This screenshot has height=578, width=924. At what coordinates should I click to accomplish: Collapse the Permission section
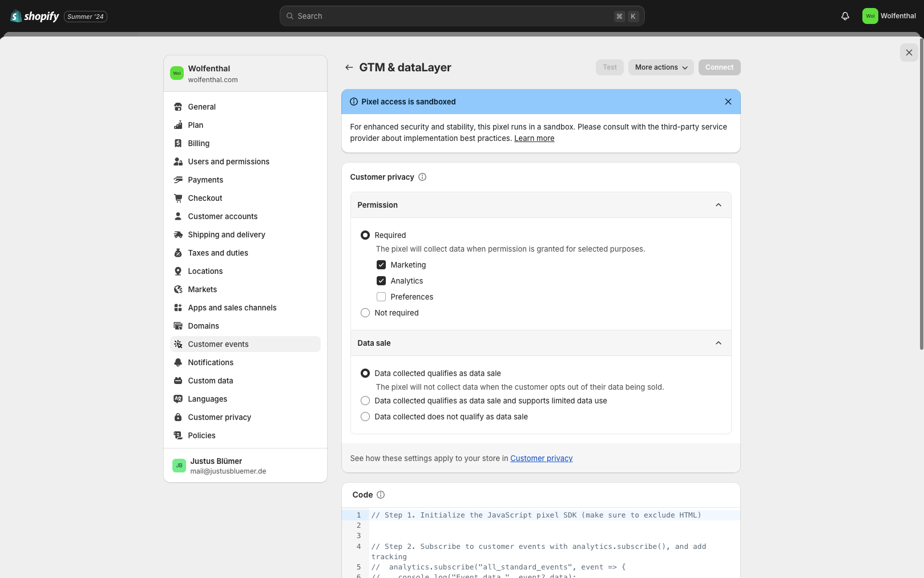coord(718,205)
